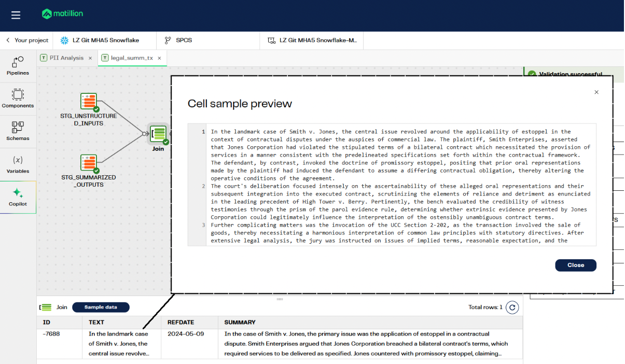Refresh the sample data rows
The height and width of the screenshot is (364, 625).
pyautogui.click(x=512, y=307)
